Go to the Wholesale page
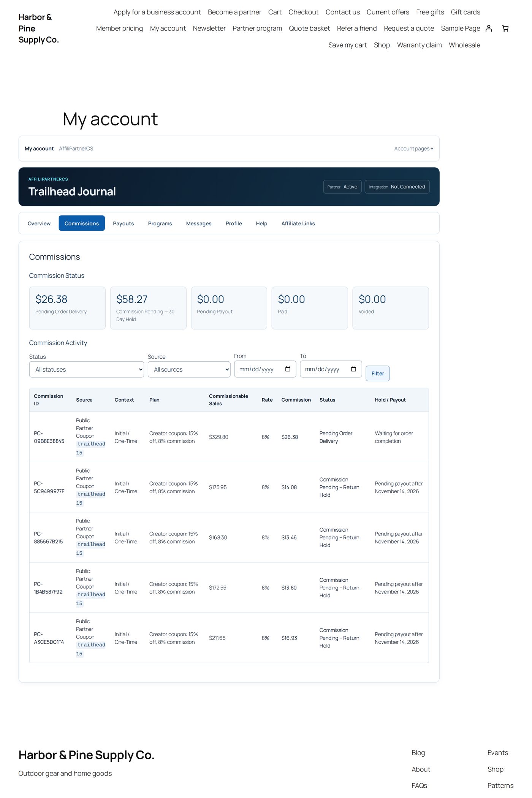Image resolution: width=532 pixels, height=798 pixels. click(x=464, y=45)
